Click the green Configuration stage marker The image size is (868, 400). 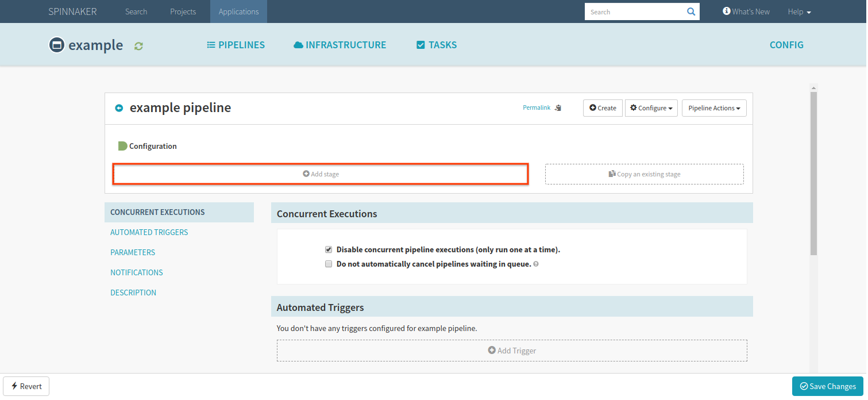122,146
